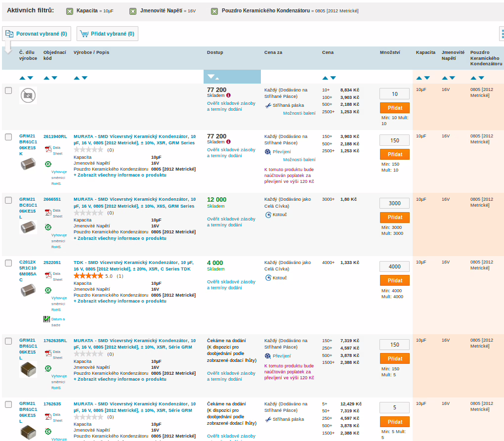Click Přidat vybrané (0) cart button

point(107,34)
